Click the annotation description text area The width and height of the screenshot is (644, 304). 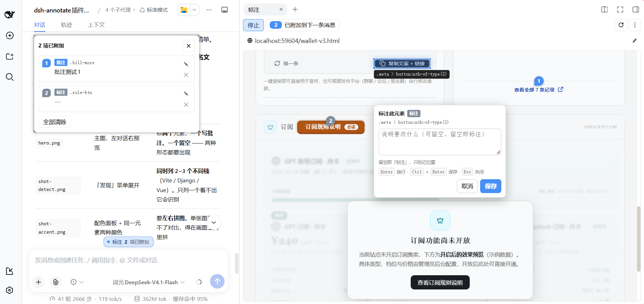point(440,142)
